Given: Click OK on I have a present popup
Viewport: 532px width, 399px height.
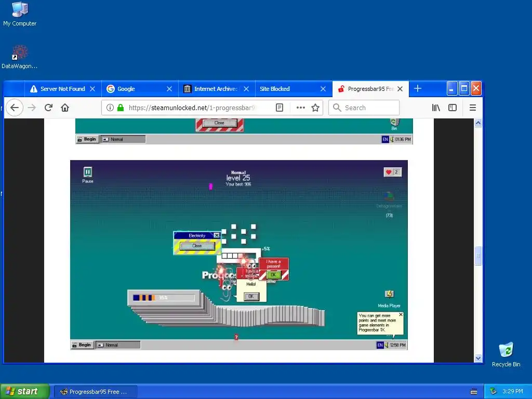Looking at the screenshot, I should pos(273,275).
